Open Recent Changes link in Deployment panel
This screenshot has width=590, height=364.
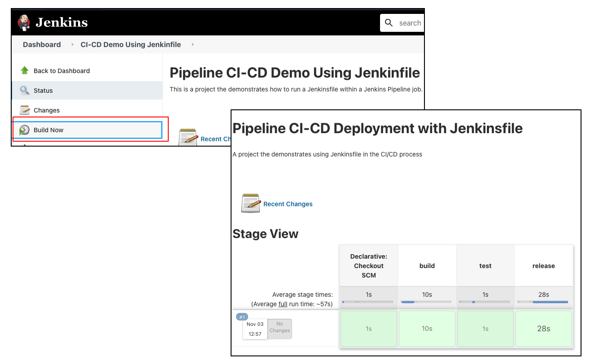(x=288, y=204)
